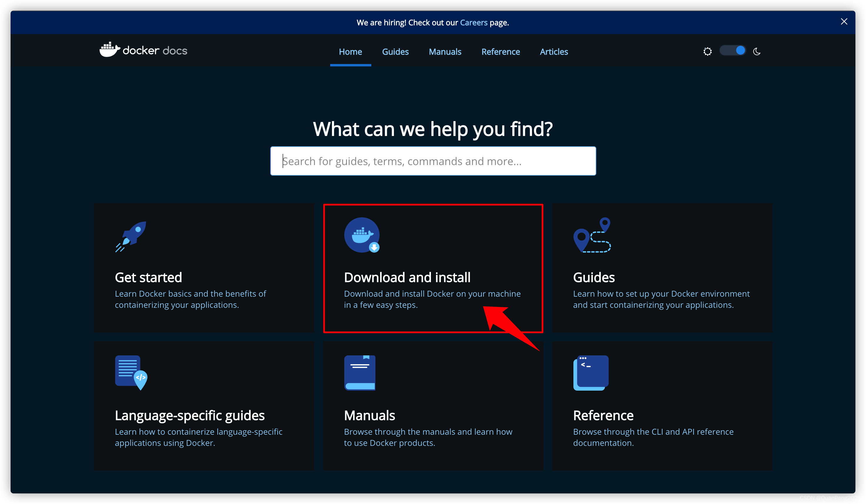Image resolution: width=866 pixels, height=504 pixels.
Task: Dismiss the hiring banner with X
Action: [x=844, y=22]
